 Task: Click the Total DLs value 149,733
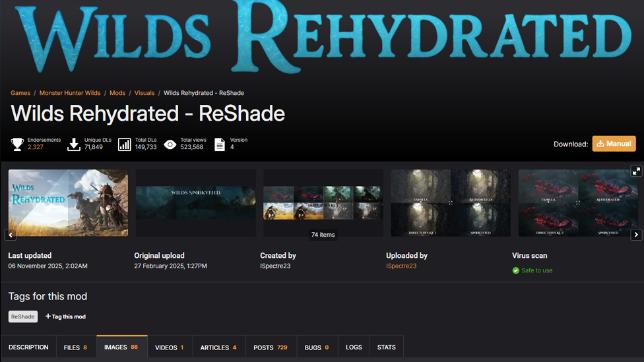tap(146, 147)
